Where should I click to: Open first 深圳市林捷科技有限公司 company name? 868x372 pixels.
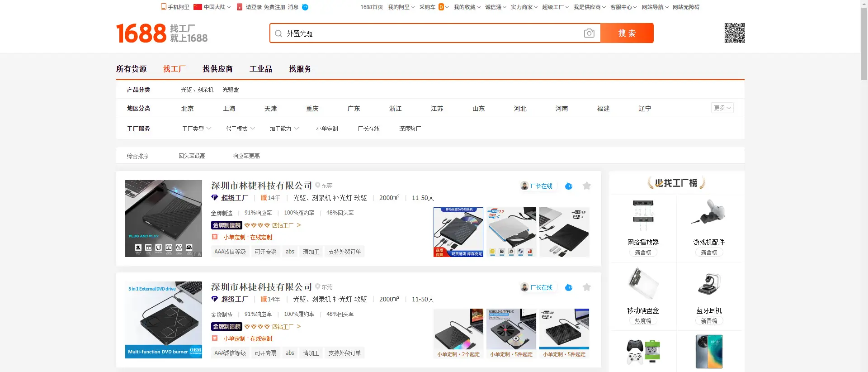click(x=261, y=186)
